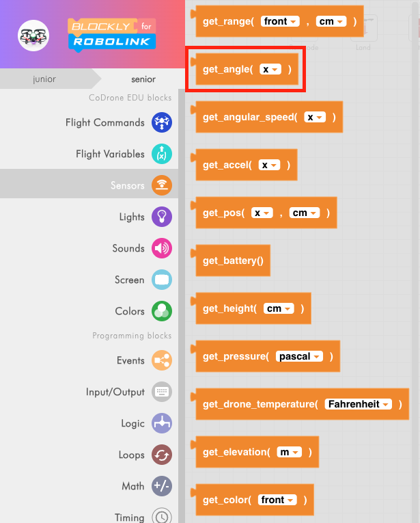The height and width of the screenshot is (523, 420).
Task: Click the Screen category icon
Action: pos(162,280)
